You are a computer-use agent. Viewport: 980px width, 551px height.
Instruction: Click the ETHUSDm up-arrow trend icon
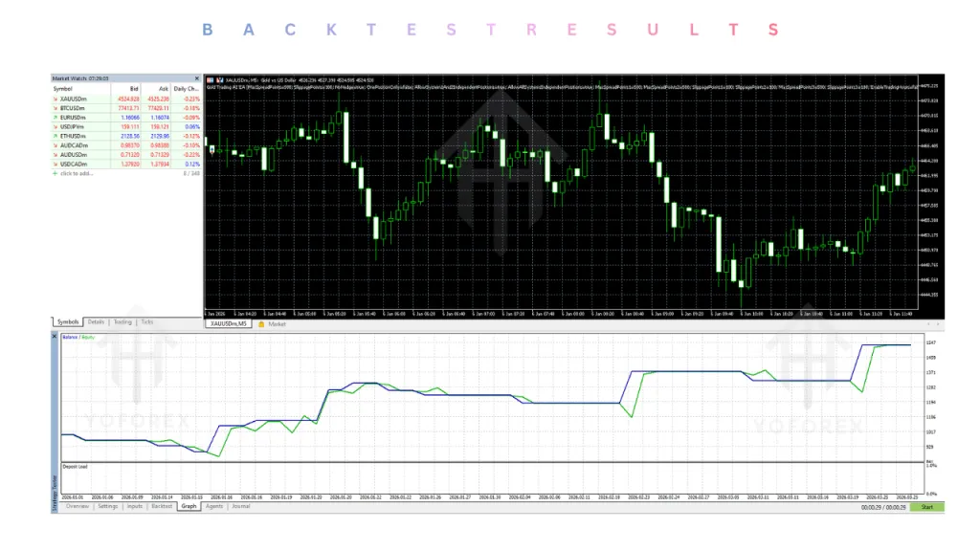click(55, 136)
